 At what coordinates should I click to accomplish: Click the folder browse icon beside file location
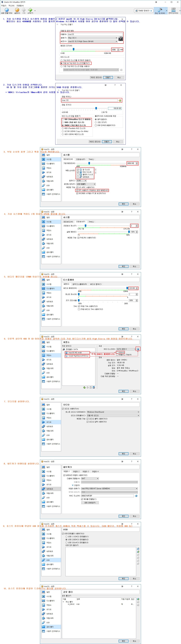120,100
